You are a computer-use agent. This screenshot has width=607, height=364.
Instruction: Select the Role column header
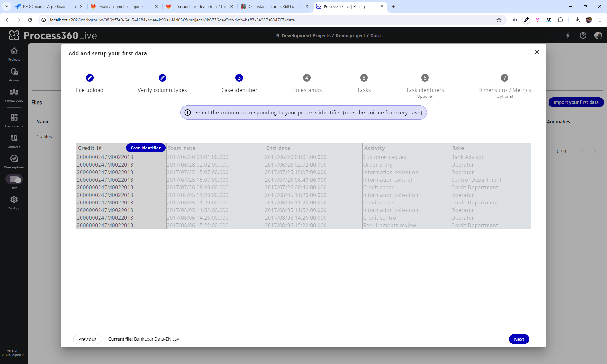coord(491,148)
